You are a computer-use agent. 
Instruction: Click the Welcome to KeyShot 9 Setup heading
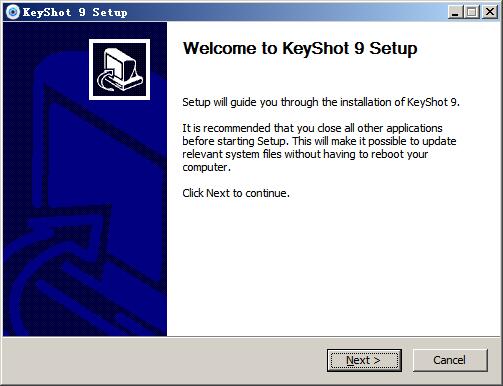tap(300, 49)
